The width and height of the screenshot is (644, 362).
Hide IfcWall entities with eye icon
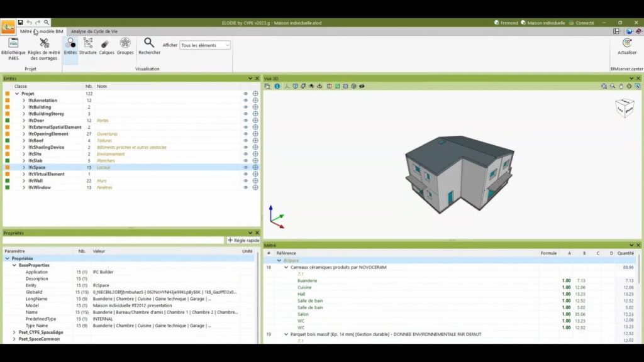pyautogui.click(x=246, y=181)
